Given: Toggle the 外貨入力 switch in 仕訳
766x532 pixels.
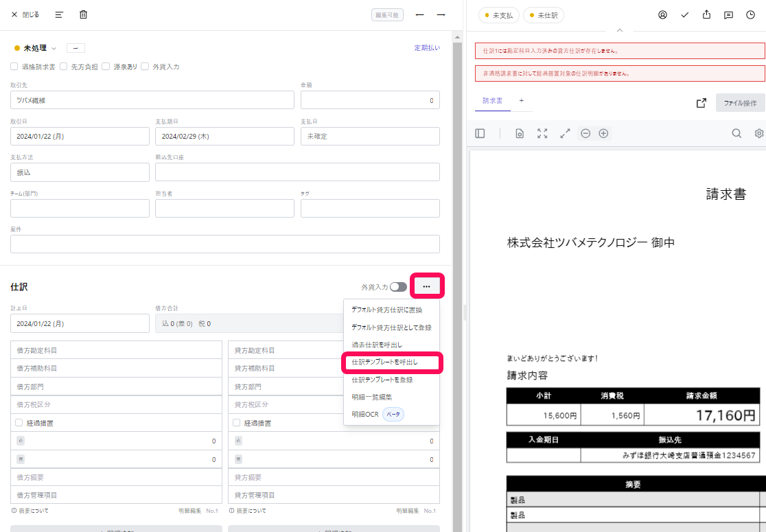Looking at the screenshot, I should [x=398, y=287].
